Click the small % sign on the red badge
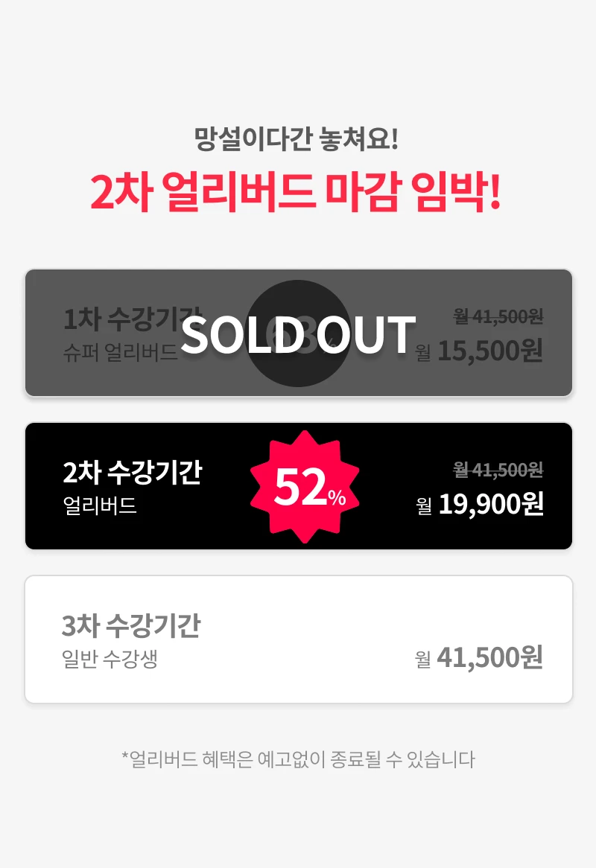This screenshot has width=596, height=868. [337, 498]
